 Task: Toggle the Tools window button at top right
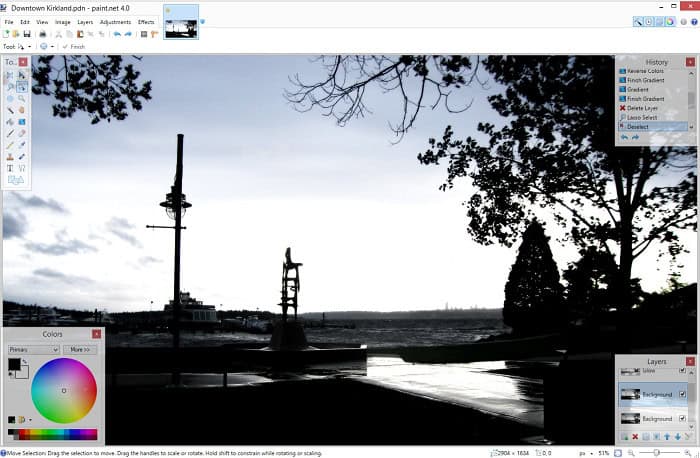(x=638, y=21)
